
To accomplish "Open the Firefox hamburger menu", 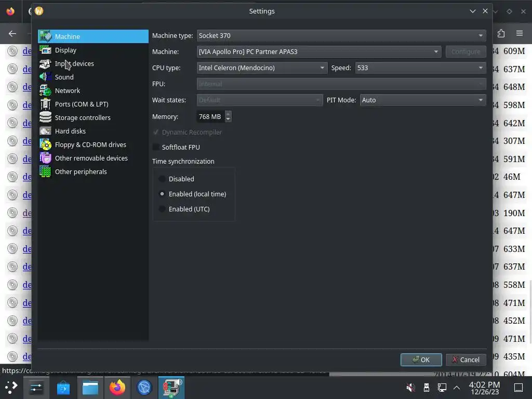I will (x=520, y=33).
